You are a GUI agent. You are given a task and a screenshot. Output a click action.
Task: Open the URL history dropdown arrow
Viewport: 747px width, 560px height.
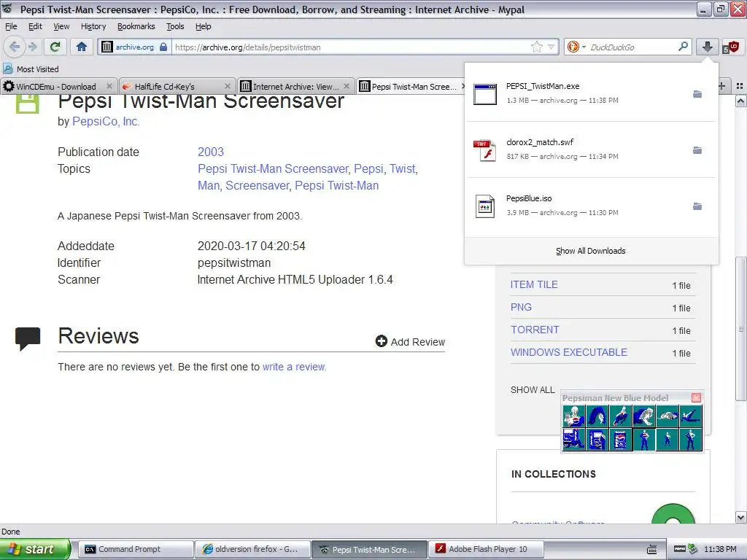[x=551, y=47]
